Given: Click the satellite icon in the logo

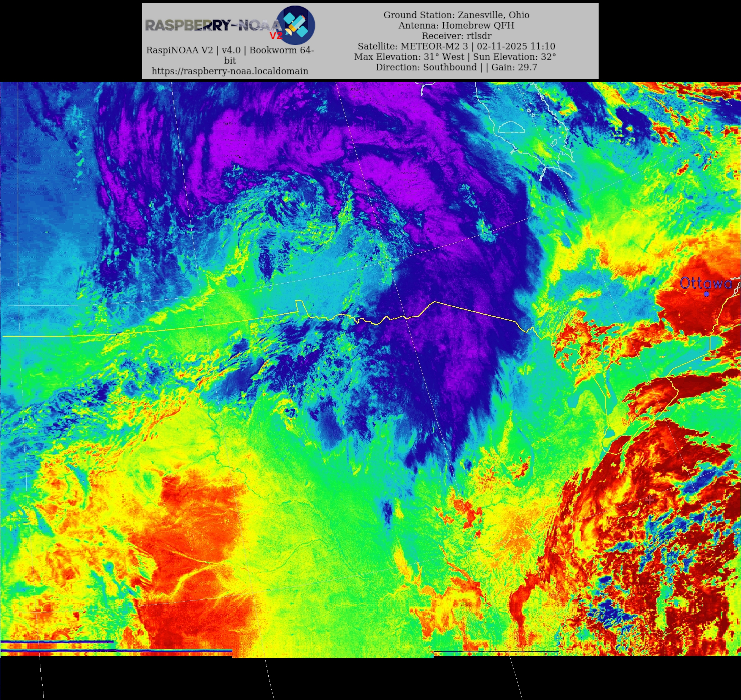Looking at the screenshot, I should 296,25.
